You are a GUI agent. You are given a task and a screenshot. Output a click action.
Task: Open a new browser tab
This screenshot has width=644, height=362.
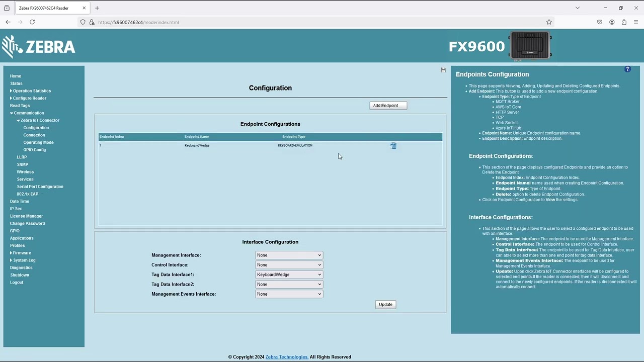pos(97,8)
